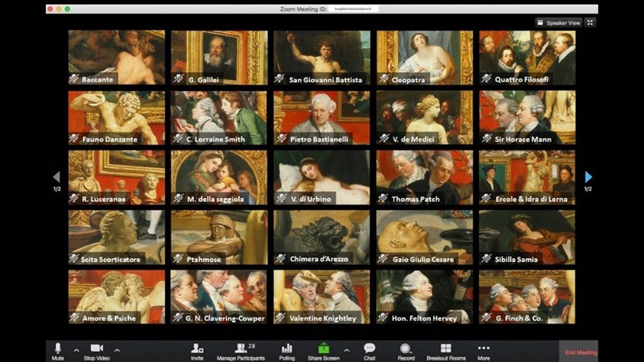Click muted mic icon on Ptahmose tile
Viewport: 644px width, 362px height.
coord(178,258)
